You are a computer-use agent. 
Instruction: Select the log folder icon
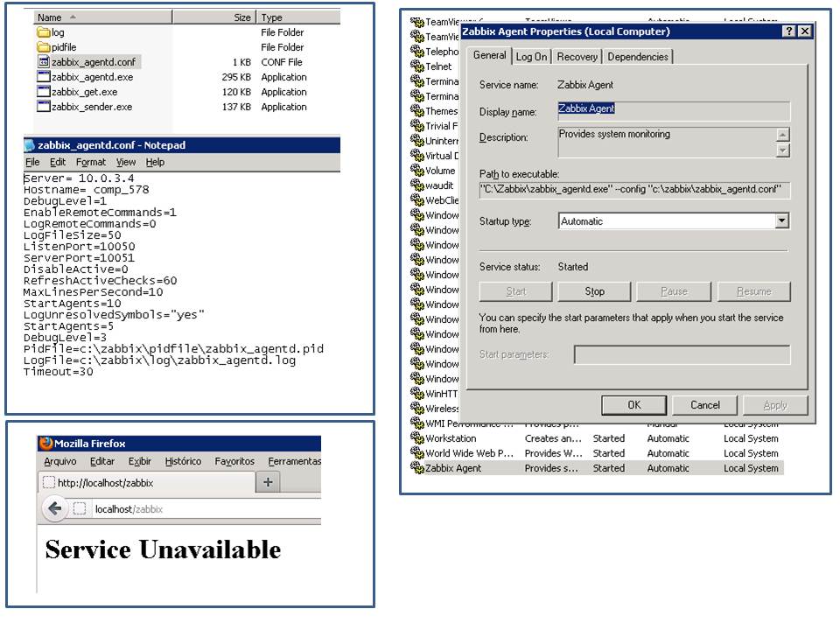click(44, 32)
